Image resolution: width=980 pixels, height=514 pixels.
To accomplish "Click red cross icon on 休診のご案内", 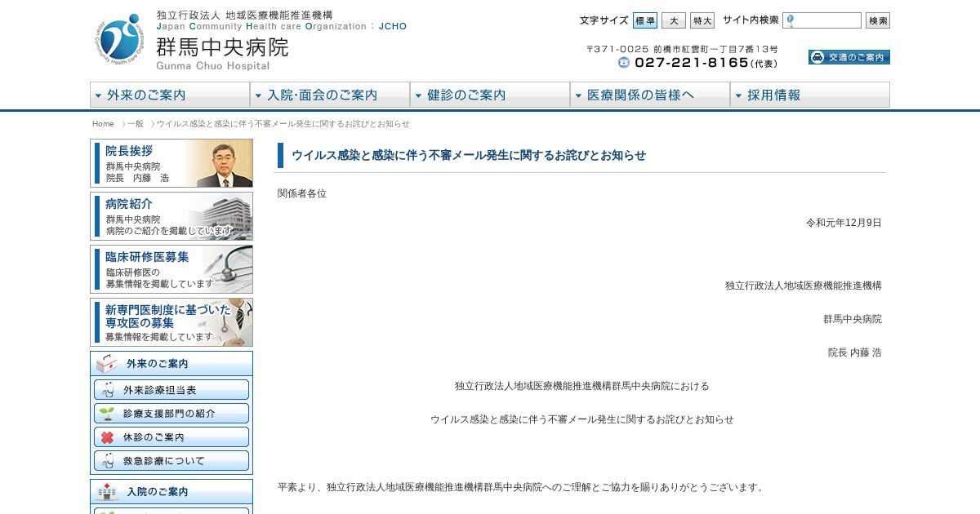I will (106, 437).
